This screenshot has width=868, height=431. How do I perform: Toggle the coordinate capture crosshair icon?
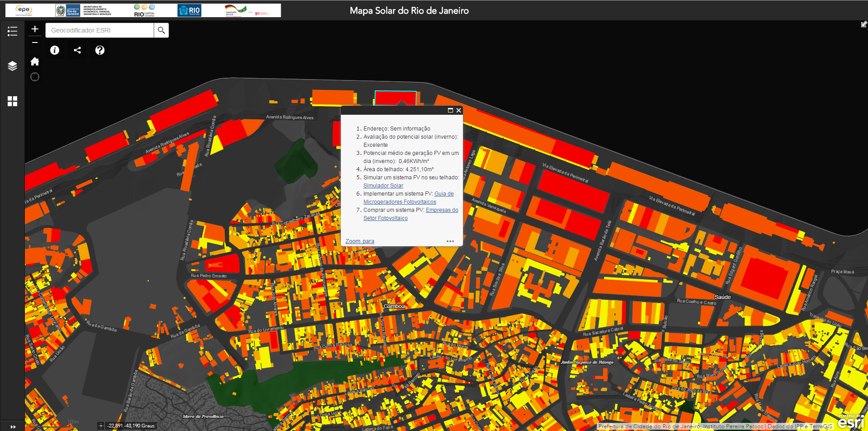(101, 426)
